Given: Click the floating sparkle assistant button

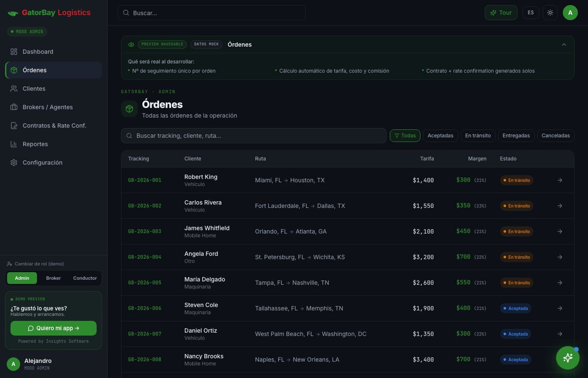Looking at the screenshot, I should pos(568,358).
